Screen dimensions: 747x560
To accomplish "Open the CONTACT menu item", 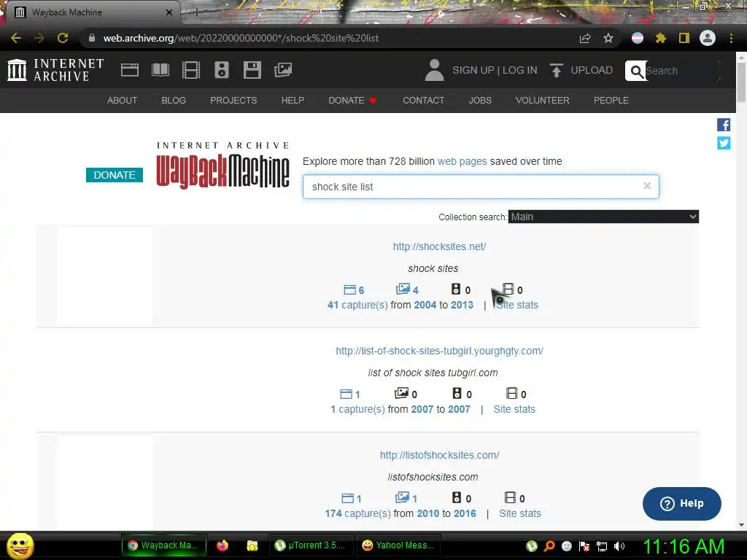I will pos(424,101).
